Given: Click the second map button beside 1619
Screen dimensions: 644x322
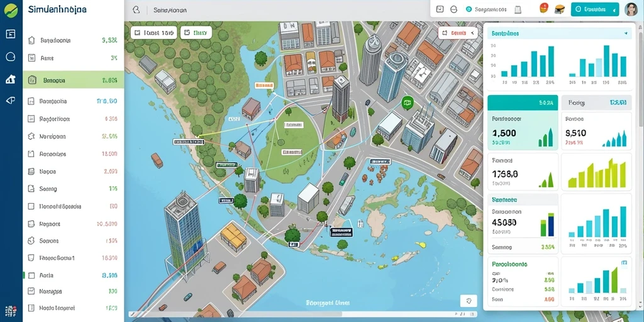Looking at the screenshot, I should [x=196, y=33].
